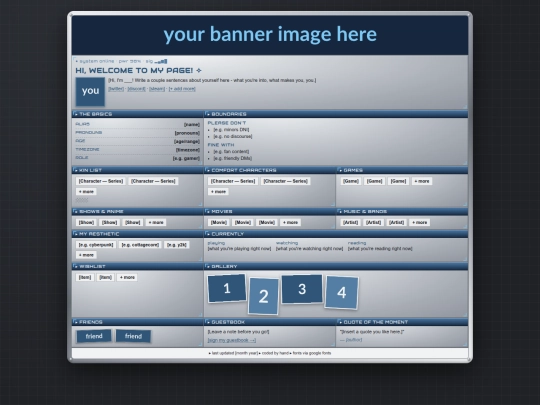
Task: Click the signal strength bars icon
Action: 161,61
